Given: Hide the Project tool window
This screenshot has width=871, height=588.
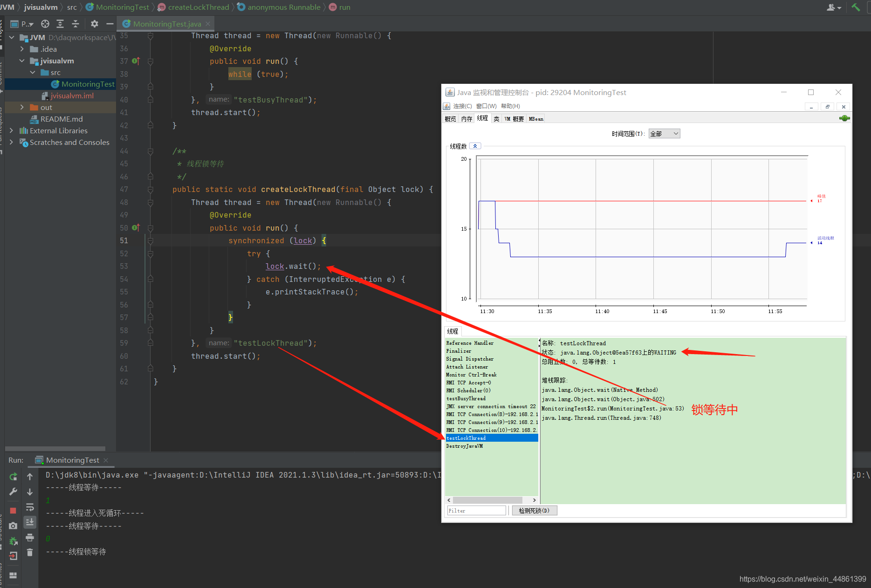Looking at the screenshot, I should [x=110, y=24].
